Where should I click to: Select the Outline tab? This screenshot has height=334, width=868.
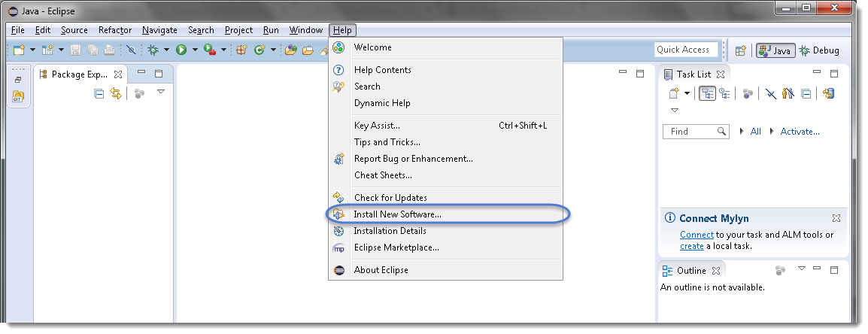[x=690, y=271]
